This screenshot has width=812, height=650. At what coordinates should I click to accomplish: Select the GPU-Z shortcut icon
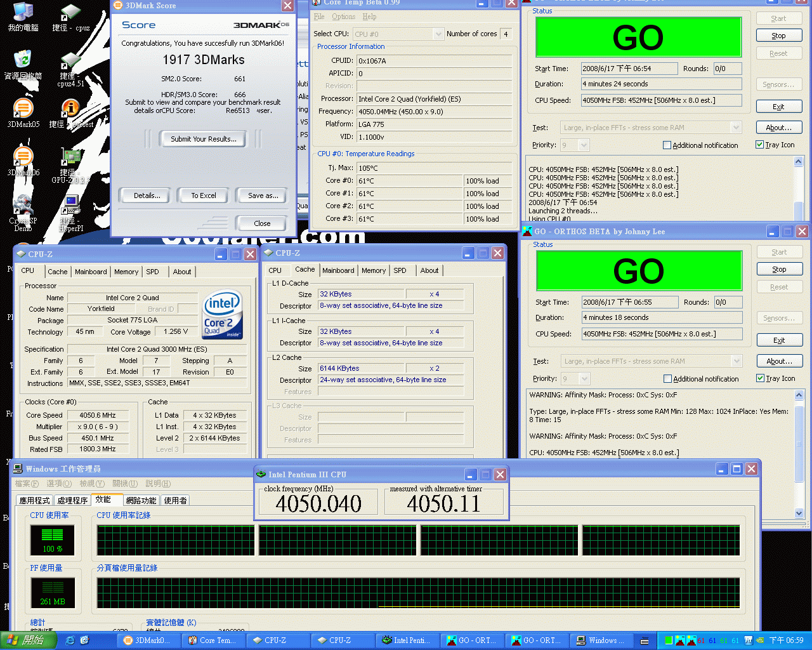[x=70, y=164]
